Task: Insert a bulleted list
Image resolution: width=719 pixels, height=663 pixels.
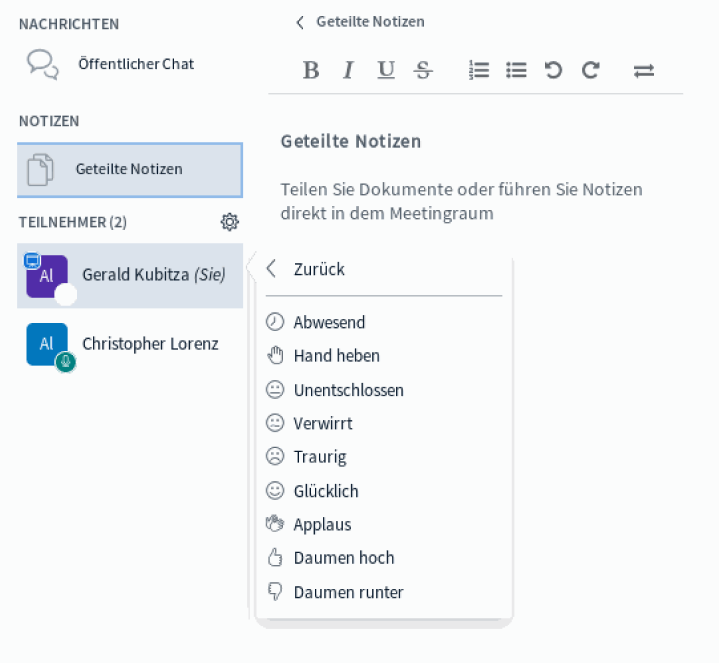Action: point(516,70)
